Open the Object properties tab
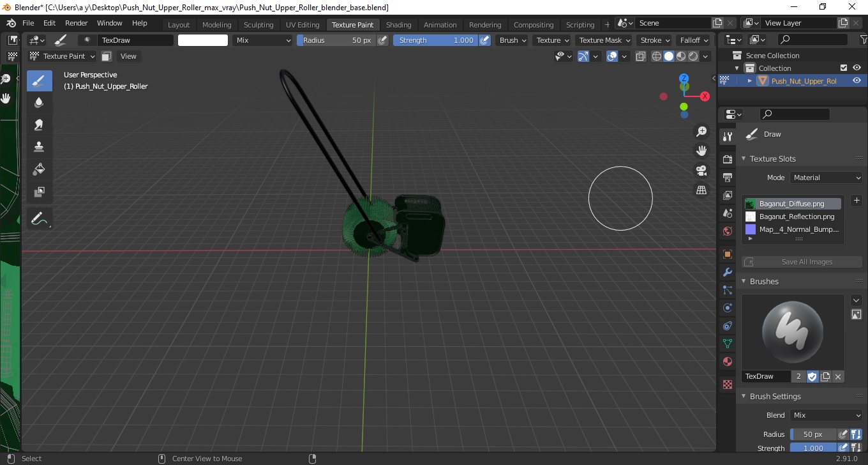This screenshot has width=868, height=465. pyautogui.click(x=727, y=254)
